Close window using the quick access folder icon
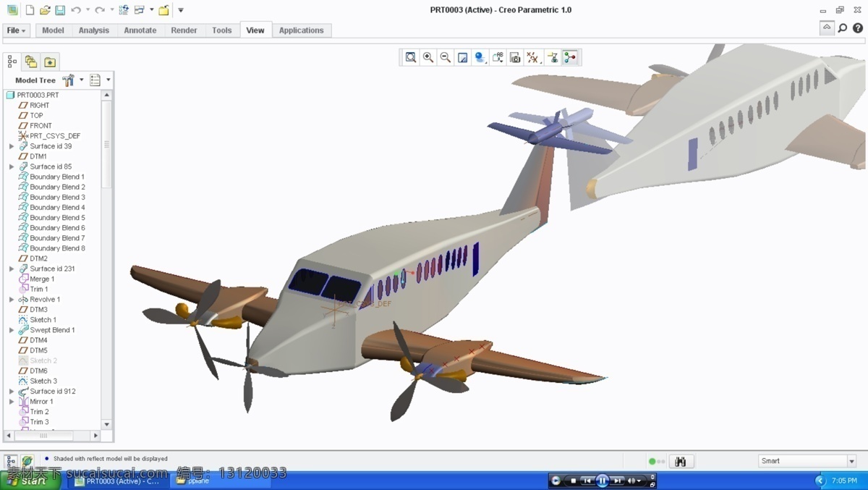 coord(164,10)
